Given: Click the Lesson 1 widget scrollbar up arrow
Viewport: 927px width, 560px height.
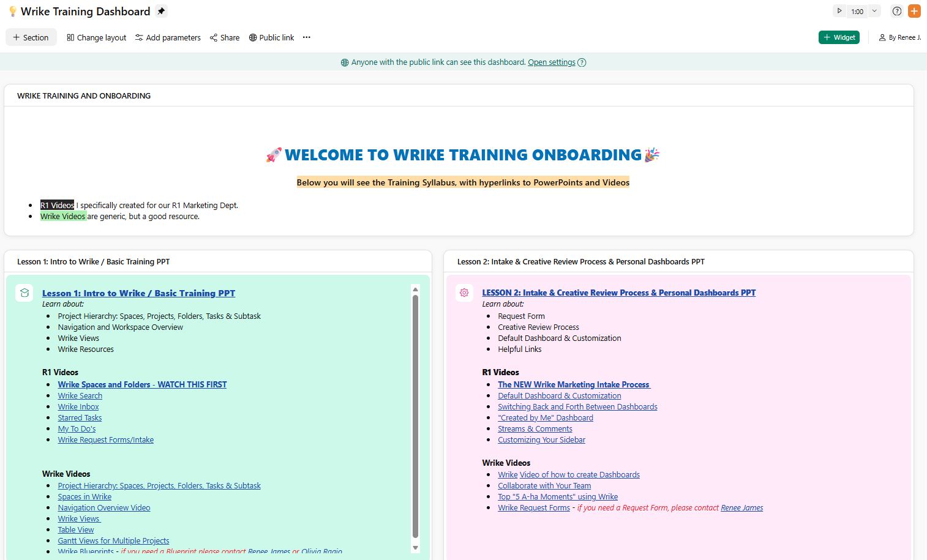Looking at the screenshot, I should click(x=415, y=289).
